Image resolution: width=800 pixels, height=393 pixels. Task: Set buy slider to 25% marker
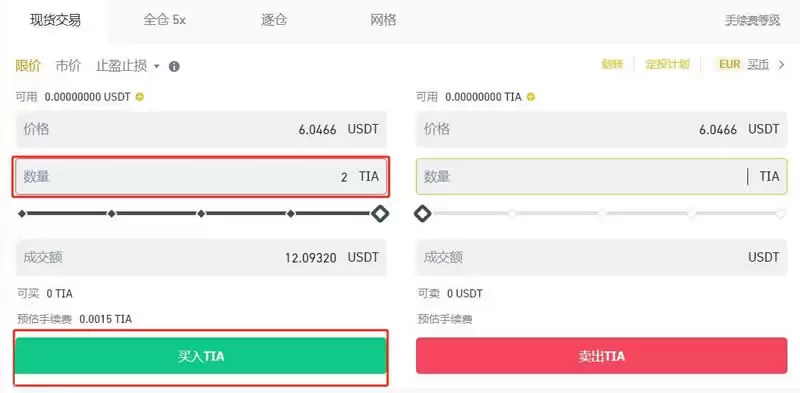click(x=112, y=214)
